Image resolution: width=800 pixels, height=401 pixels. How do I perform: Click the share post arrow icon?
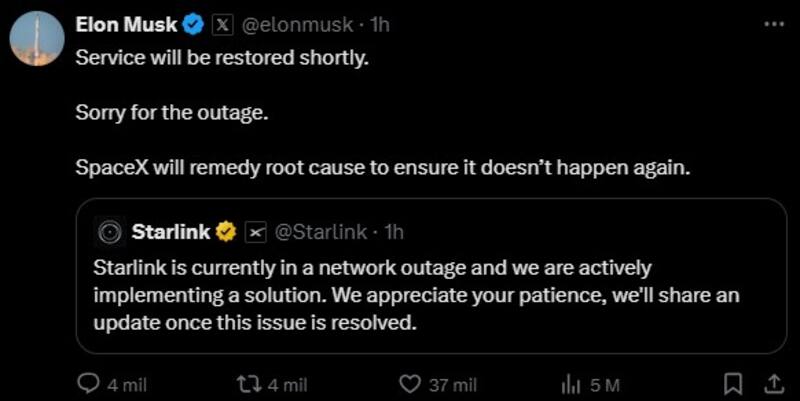click(x=773, y=384)
